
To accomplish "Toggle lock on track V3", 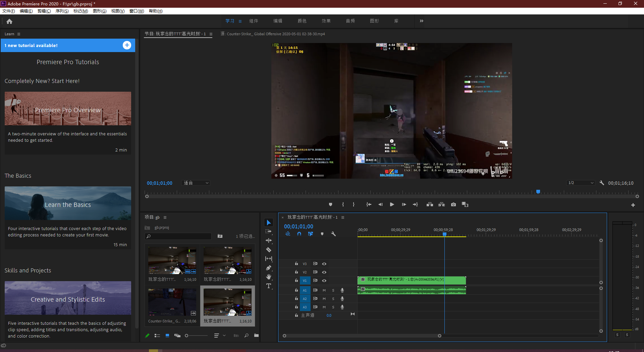I will click(297, 264).
